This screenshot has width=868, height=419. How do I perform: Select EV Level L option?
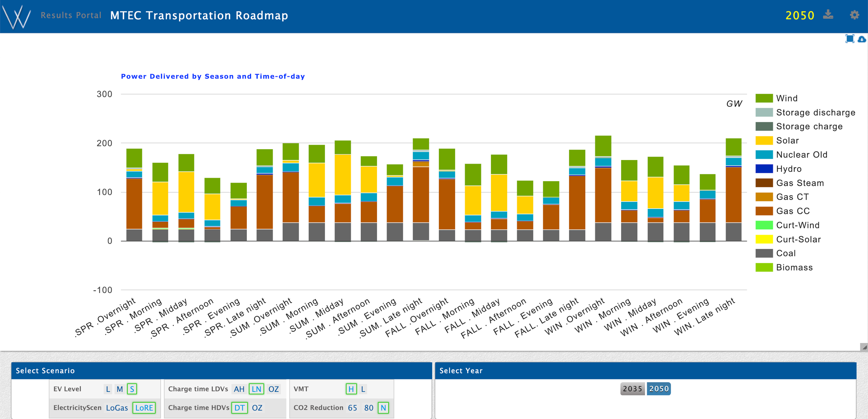(108, 389)
